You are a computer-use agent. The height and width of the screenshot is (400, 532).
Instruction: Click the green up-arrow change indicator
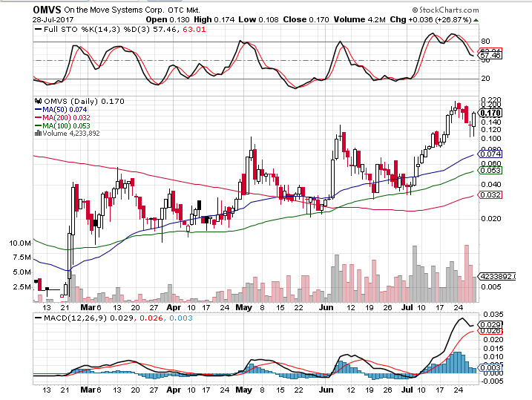(476, 20)
